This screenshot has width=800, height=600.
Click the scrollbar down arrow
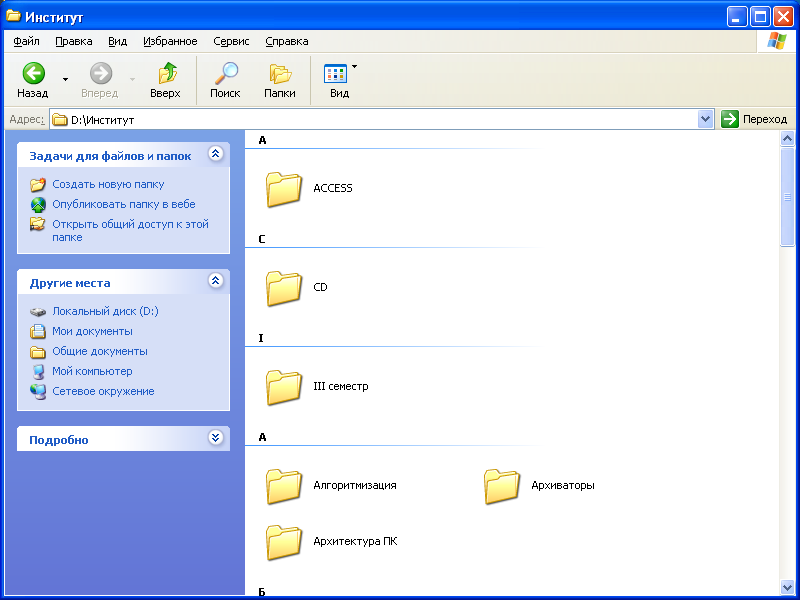tap(787, 587)
